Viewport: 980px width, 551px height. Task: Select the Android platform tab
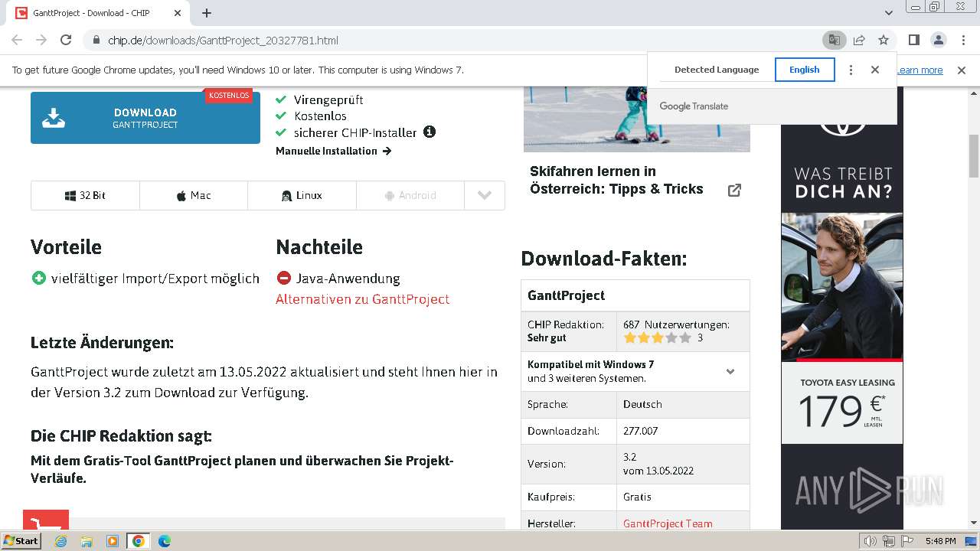tap(410, 195)
